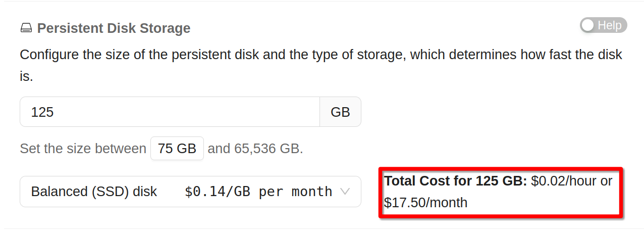Focus the disk size field showing 125
The height and width of the screenshot is (232, 644).
click(170, 112)
